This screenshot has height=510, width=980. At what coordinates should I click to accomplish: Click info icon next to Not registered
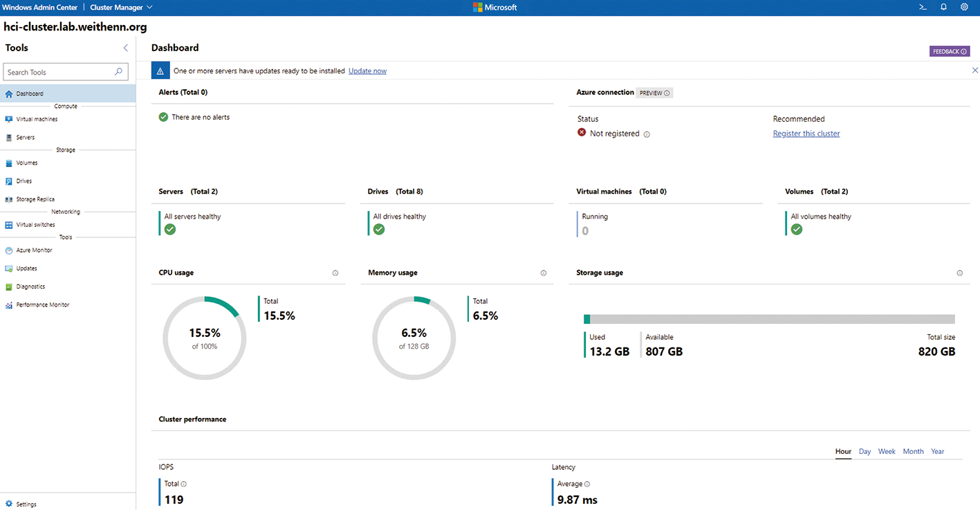[647, 134]
